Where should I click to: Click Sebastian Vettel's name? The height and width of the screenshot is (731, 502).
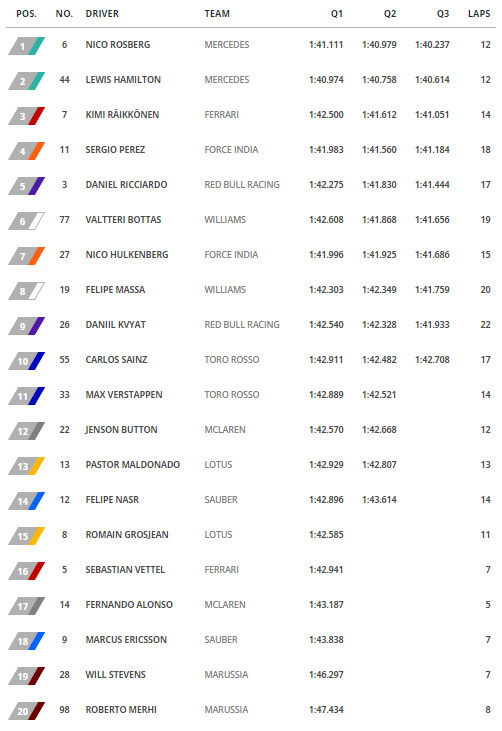click(125, 570)
